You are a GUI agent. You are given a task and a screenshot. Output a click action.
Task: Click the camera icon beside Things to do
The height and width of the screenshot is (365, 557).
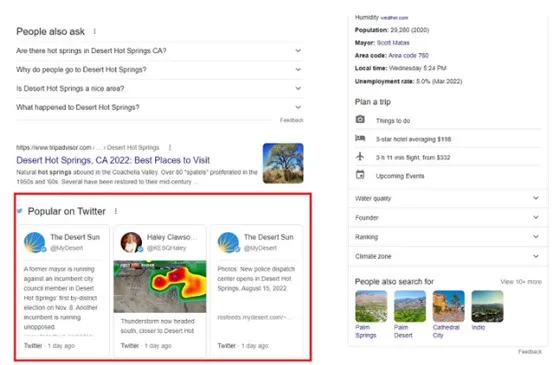pyautogui.click(x=360, y=119)
